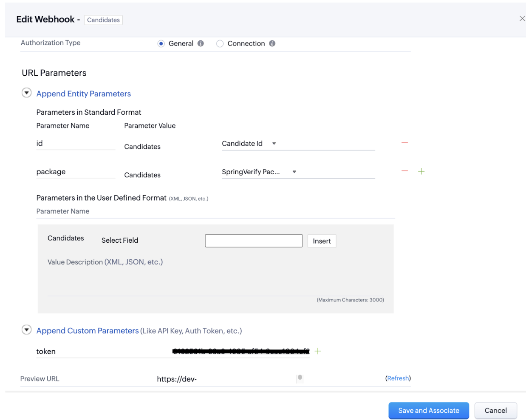Click the info icon beside Connection
526x420 pixels.
click(x=272, y=43)
